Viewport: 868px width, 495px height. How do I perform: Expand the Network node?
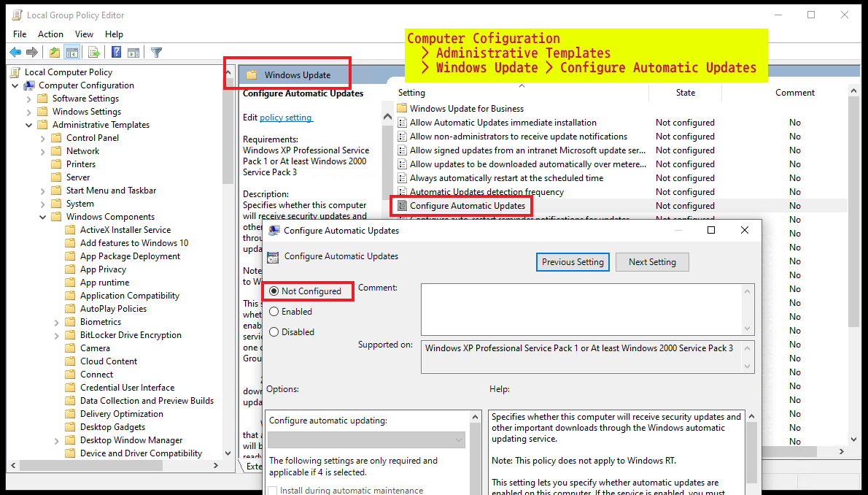(x=42, y=151)
